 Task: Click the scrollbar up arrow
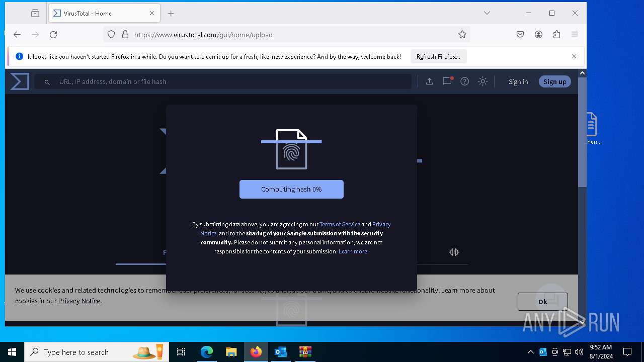(x=582, y=73)
